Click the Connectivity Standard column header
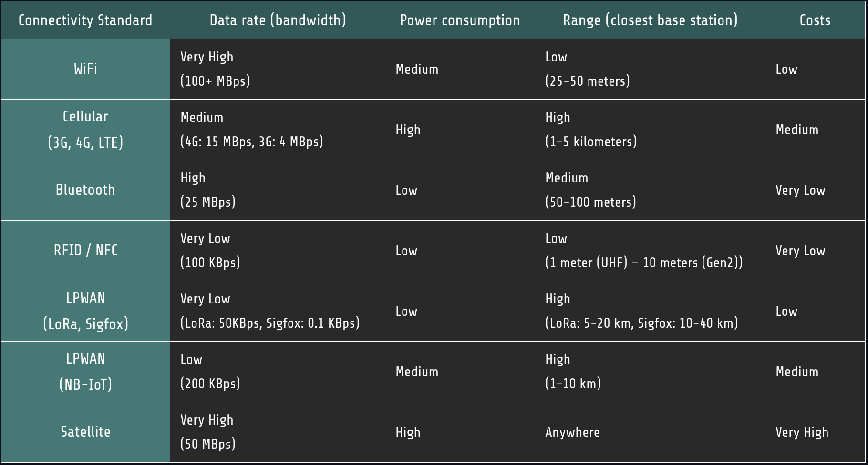 point(85,20)
